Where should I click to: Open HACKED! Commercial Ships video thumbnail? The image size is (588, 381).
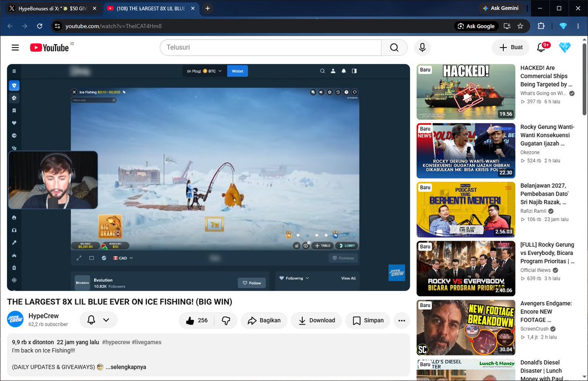pyautogui.click(x=466, y=92)
